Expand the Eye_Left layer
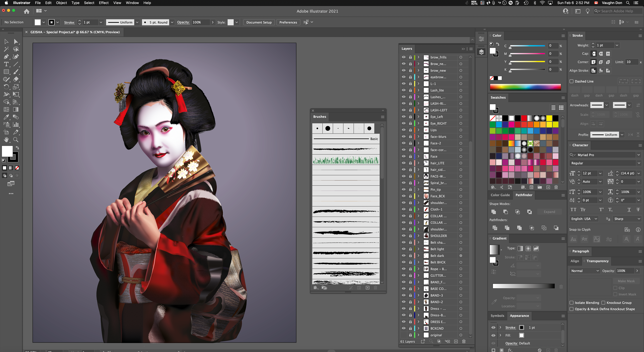The width and height of the screenshot is (644, 352). click(x=418, y=117)
